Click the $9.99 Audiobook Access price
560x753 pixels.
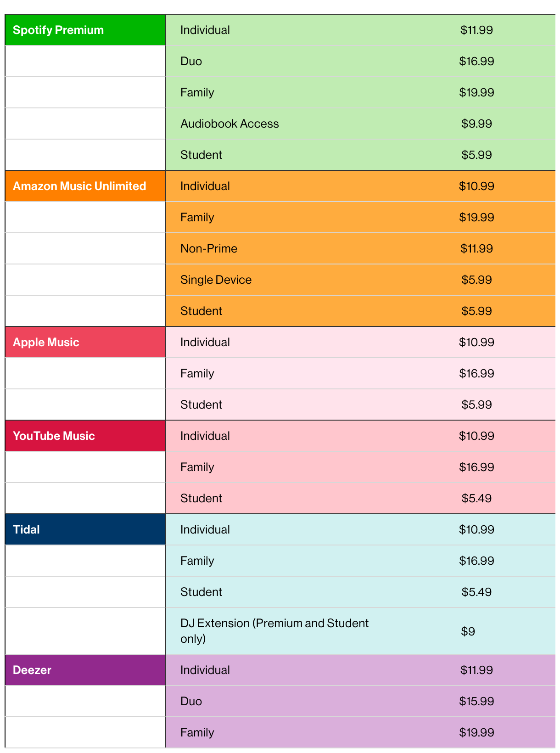pos(476,124)
